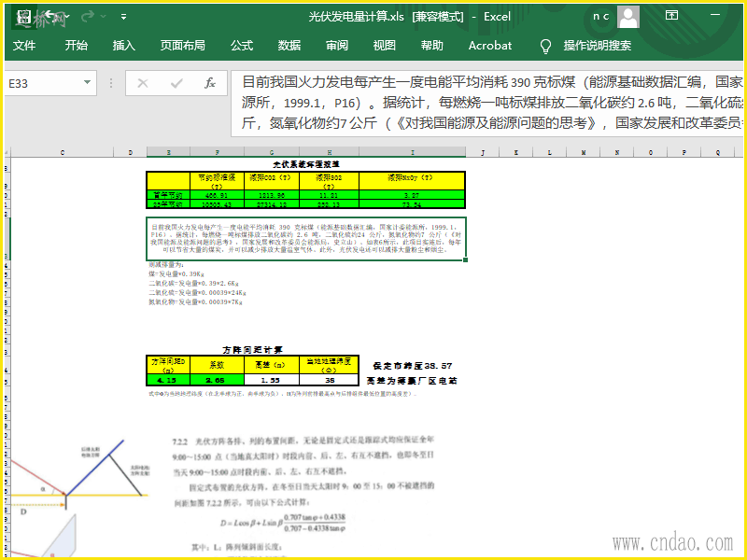Select column J header

[483, 152]
